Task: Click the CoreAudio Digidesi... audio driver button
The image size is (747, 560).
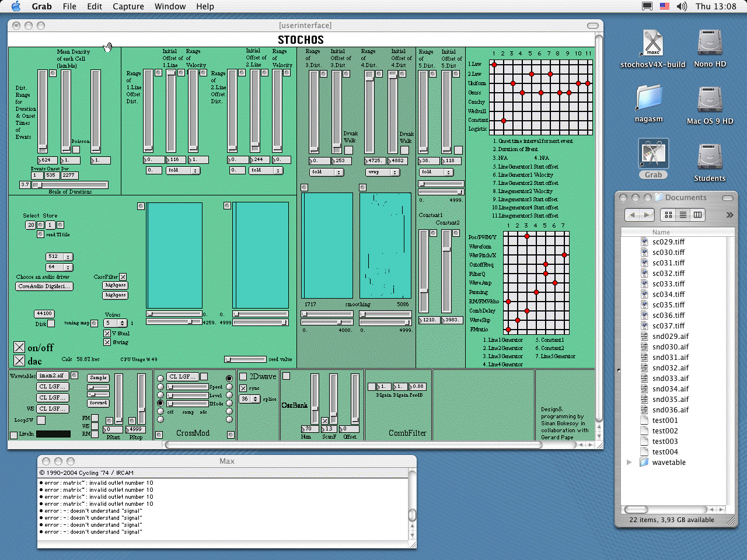Action: (x=44, y=286)
